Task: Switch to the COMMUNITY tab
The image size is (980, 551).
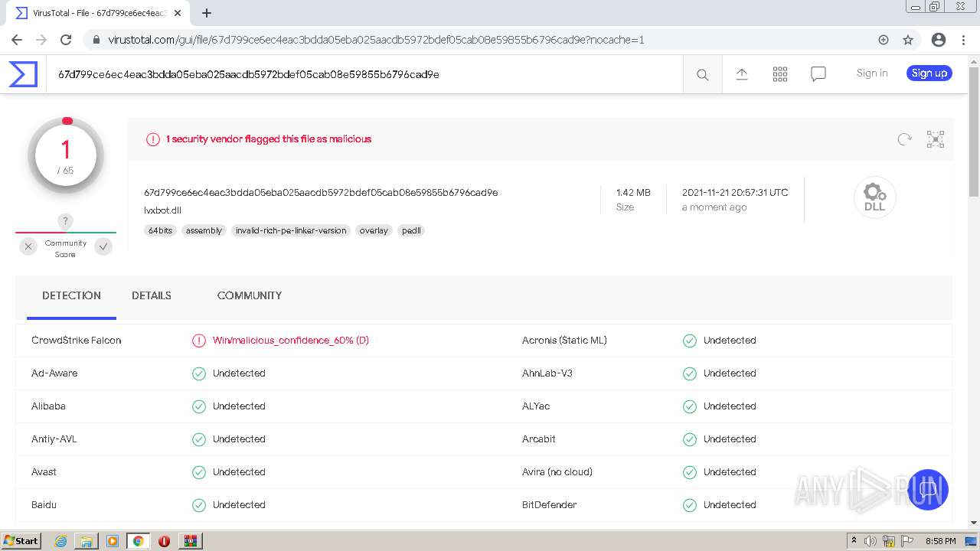Action: (x=250, y=295)
